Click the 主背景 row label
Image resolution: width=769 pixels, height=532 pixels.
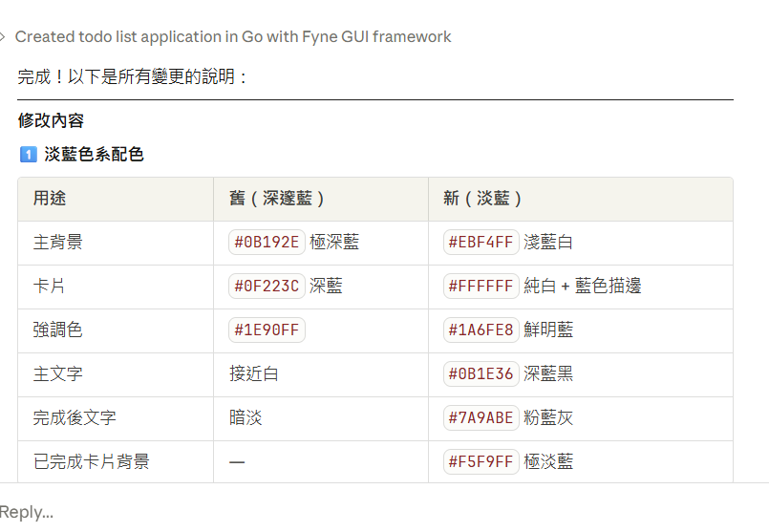point(57,243)
